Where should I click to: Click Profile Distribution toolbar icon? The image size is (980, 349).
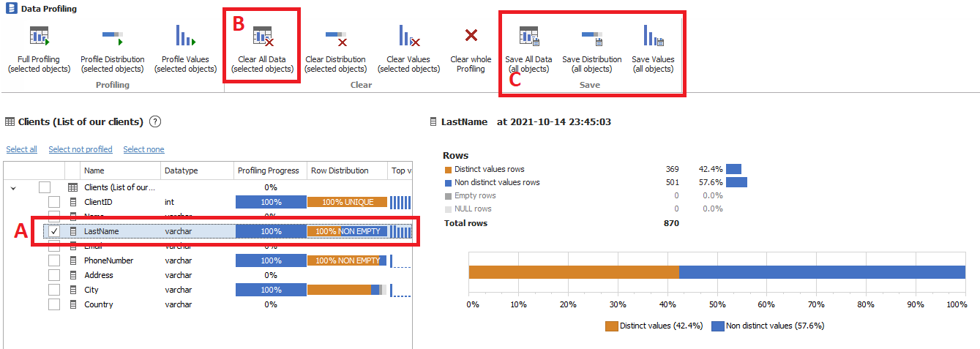click(x=112, y=37)
